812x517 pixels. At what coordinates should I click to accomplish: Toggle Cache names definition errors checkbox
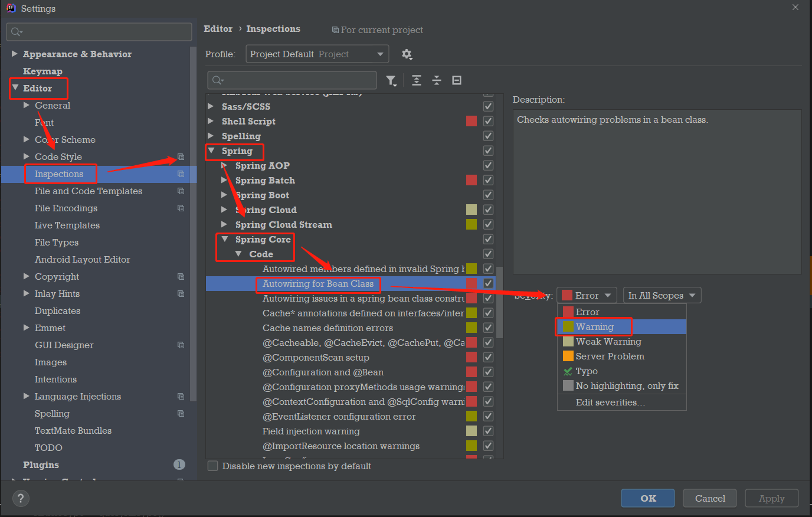click(488, 328)
